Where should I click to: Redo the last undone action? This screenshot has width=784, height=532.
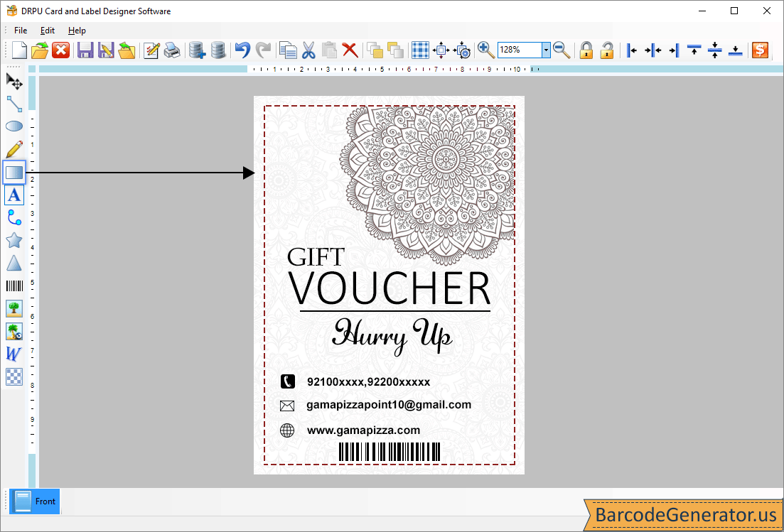click(263, 50)
